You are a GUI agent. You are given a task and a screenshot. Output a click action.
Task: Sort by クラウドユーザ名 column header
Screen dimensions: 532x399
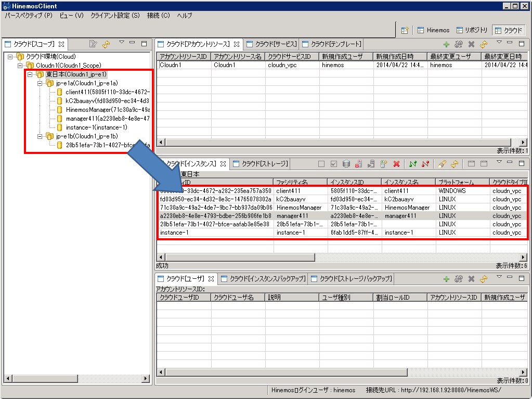coord(238,297)
